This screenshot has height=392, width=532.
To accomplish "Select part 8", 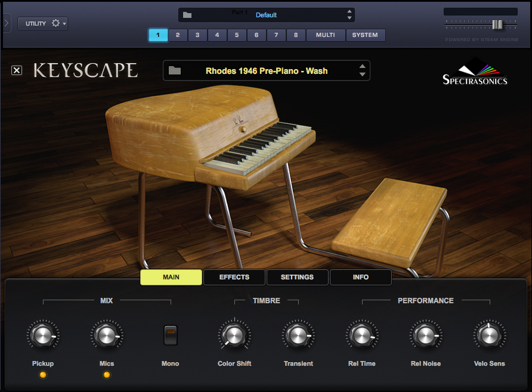I will click(296, 35).
